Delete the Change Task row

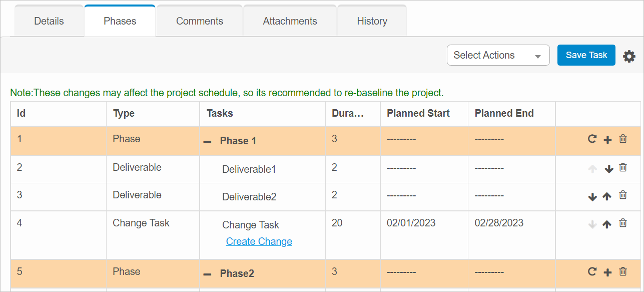coord(623,223)
